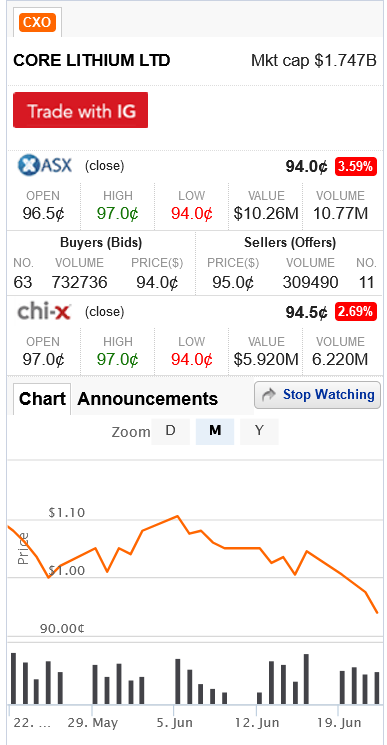The image size is (387, 745).
Task: Click the share arrow icon in Stop Watching
Action: 269,395
